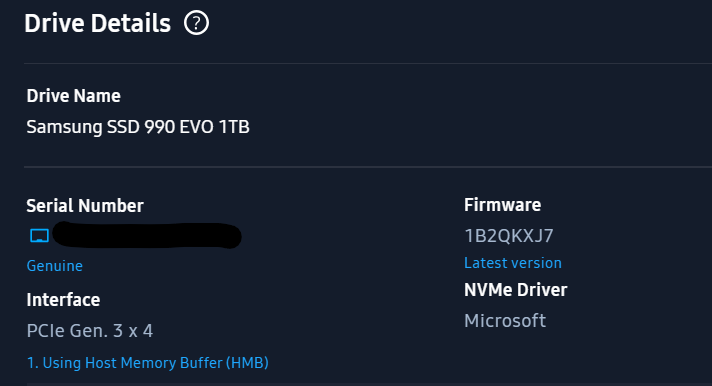Click the Microsoft NVMe driver value
Screen dimensions: 712x386
pyautogui.click(x=505, y=321)
